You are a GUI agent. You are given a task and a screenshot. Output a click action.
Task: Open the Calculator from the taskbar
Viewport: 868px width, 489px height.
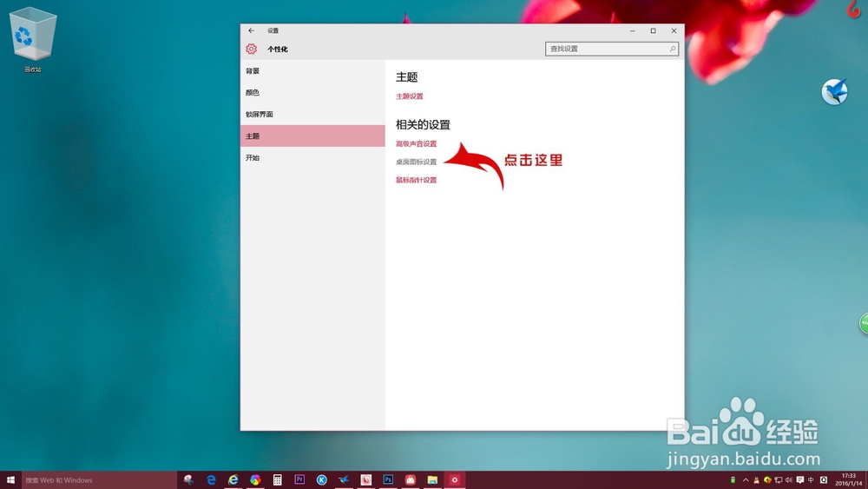278,480
